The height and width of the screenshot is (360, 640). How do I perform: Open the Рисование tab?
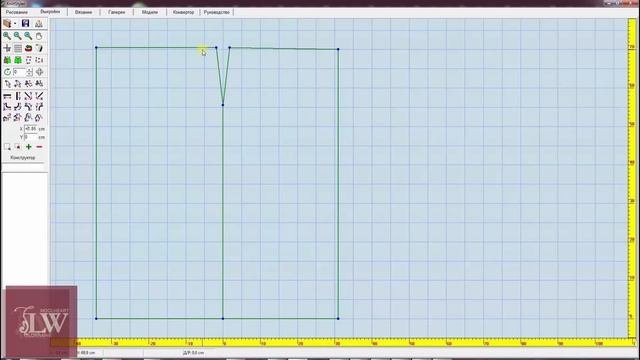point(17,12)
